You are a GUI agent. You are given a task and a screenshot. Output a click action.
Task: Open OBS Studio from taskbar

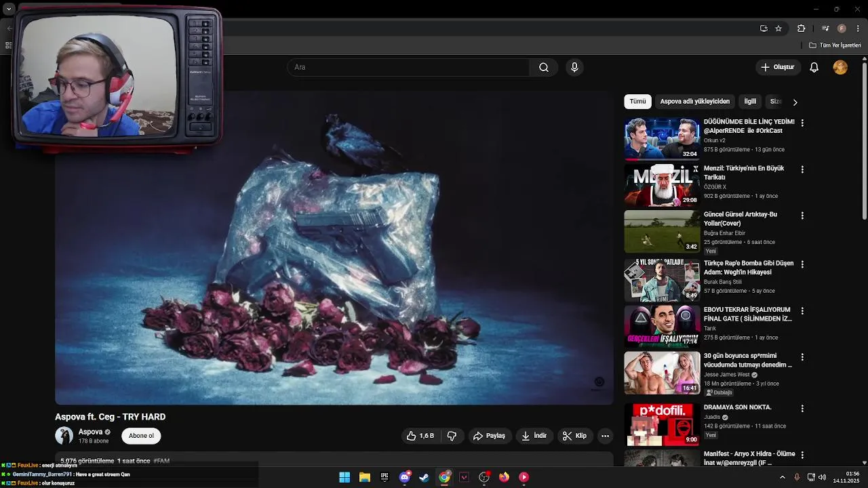click(x=484, y=477)
